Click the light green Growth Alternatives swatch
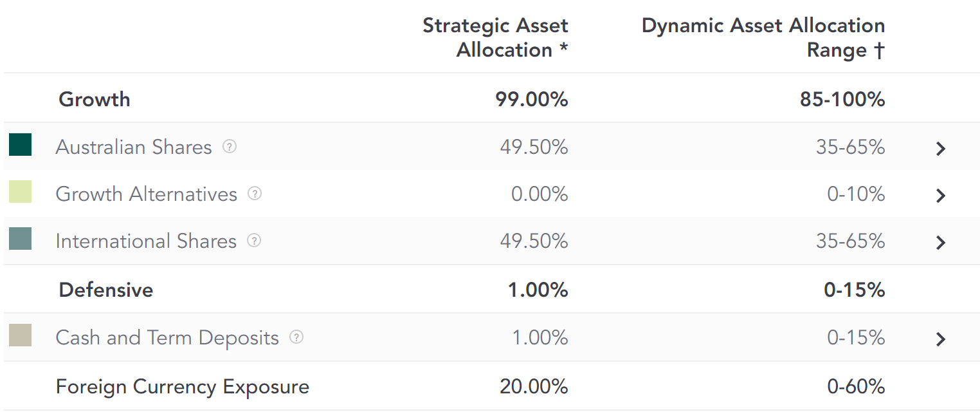Viewport: 980px width, 412px height. pos(20,192)
